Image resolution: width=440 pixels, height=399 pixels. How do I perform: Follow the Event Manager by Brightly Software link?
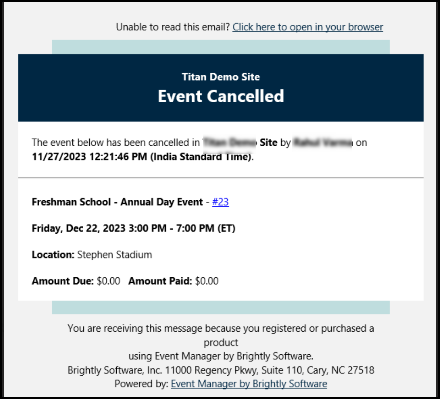249,384
